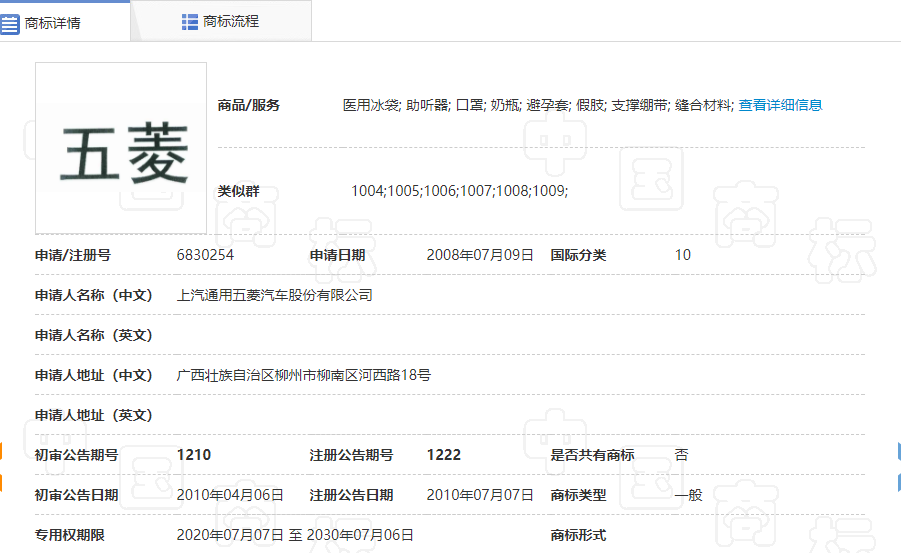The width and height of the screenshot is (901, 553).
Task: Click the 初审公告日期 label
Action: pyautogui.click(x=76, y=495)
